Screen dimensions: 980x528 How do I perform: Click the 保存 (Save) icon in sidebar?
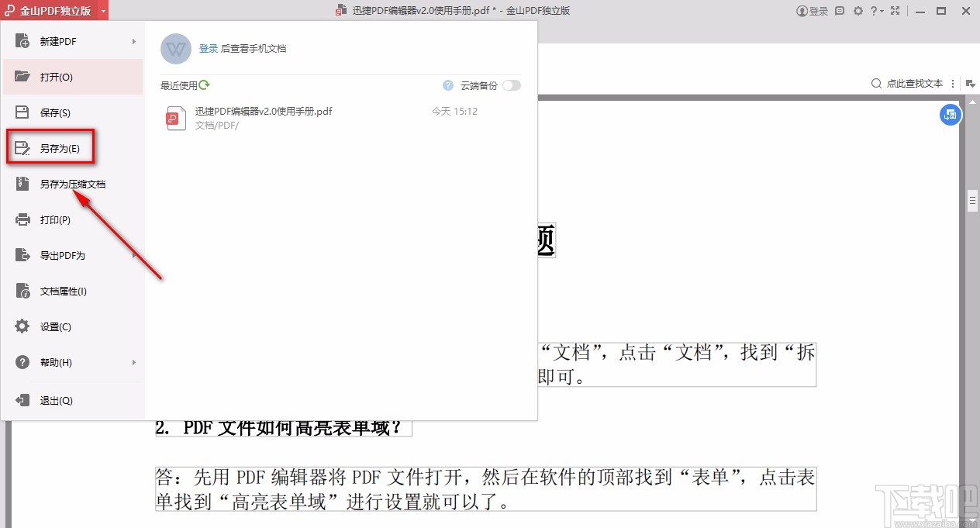[22, 112]
